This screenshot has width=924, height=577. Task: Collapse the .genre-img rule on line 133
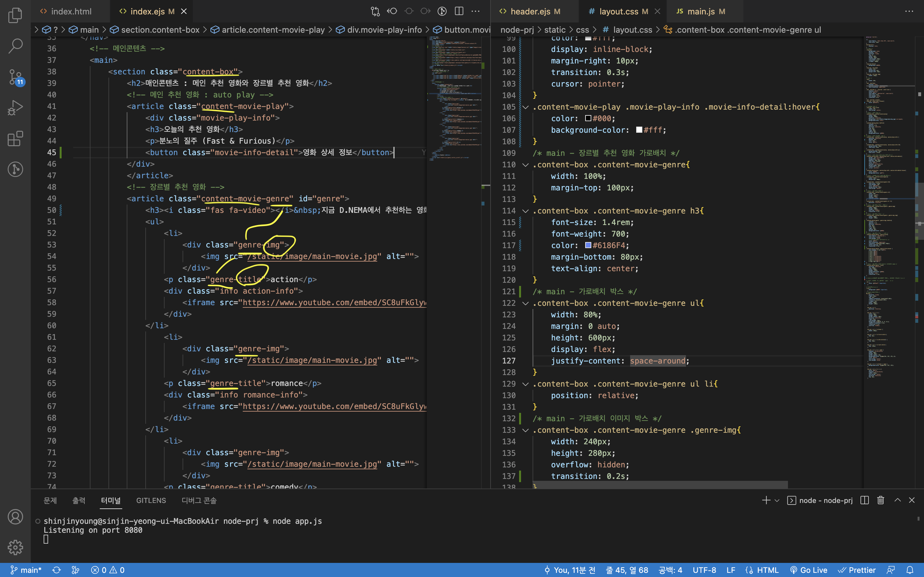click(x=526, y=430)
